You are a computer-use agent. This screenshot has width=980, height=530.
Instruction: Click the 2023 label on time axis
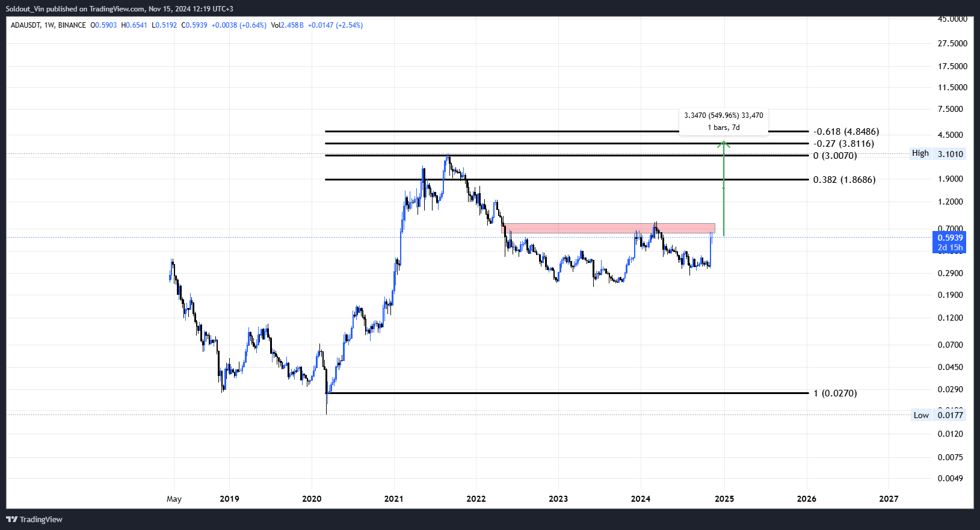point(558,499)
